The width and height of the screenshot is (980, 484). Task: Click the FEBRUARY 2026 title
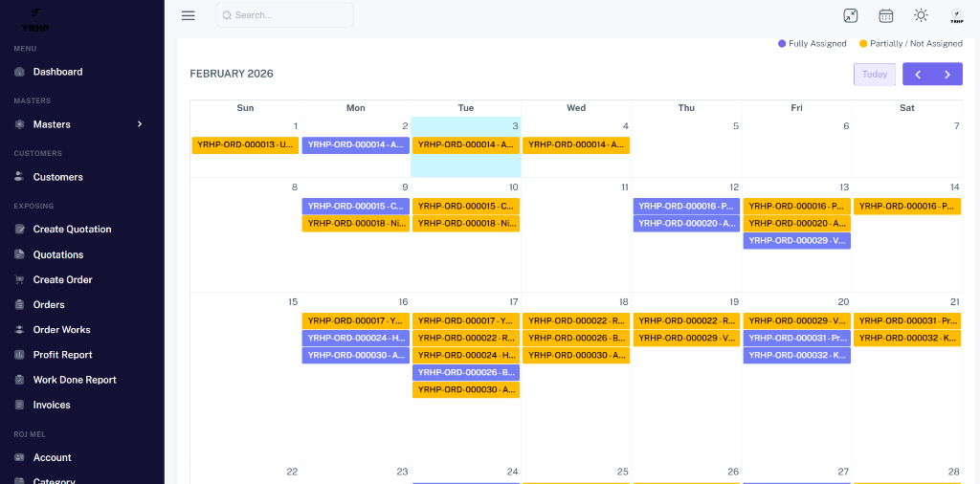(232, 74)
